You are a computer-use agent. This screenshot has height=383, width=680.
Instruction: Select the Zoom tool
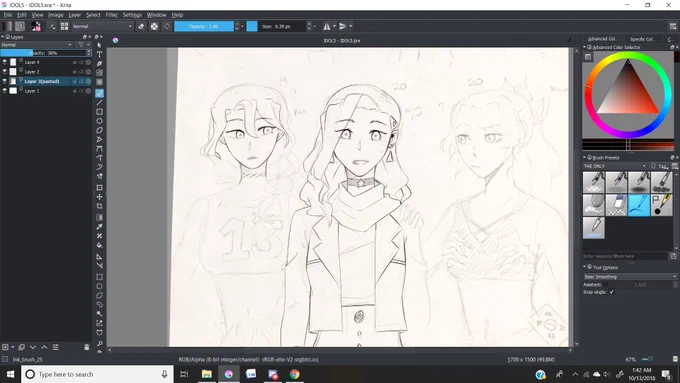(x=99, y=344)
